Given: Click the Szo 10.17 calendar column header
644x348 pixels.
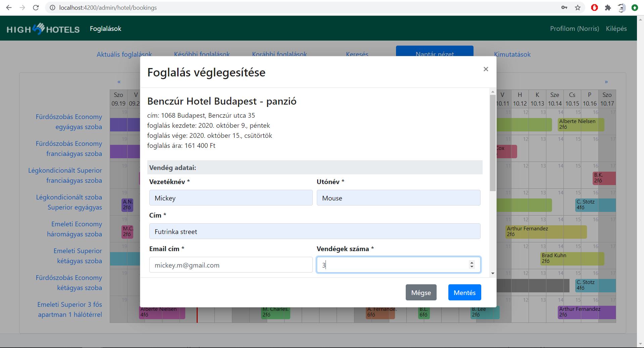Looking at the screenshot, I should click(x=607, y=99).
